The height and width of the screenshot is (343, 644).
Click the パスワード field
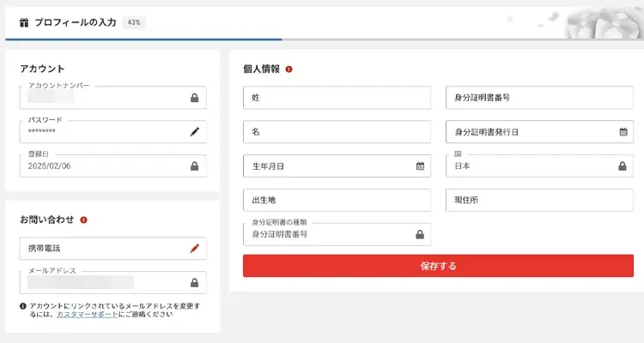tap(113, 132)
